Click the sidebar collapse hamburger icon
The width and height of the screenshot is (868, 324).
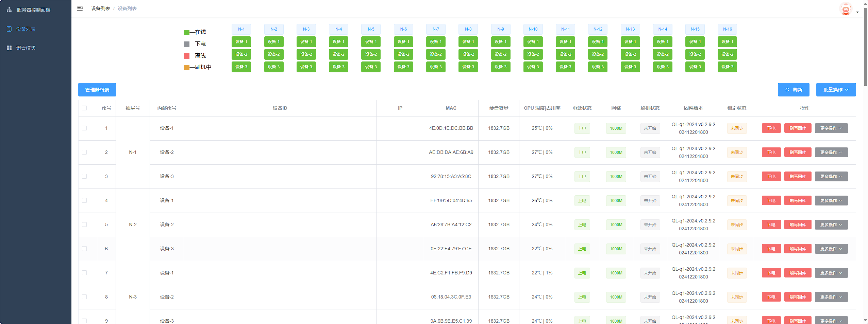pyautogui.click(x=80, y=8)
